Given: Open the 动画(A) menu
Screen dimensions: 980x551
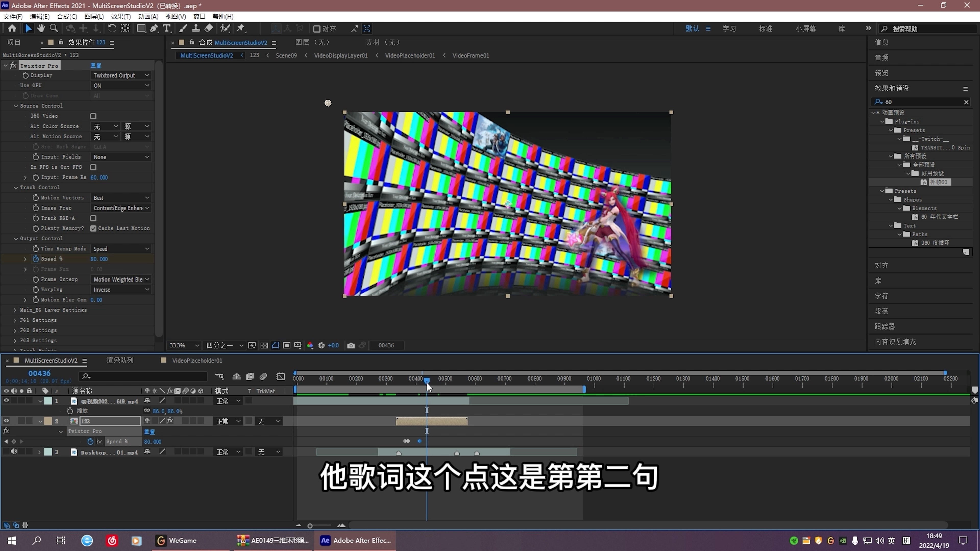Looking at the screenshot, I should point(148,16).
